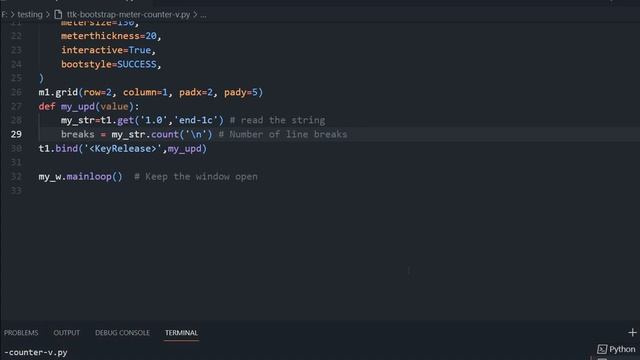
Task: Click the file icon in breadcrumb
Action: pyautogui.click(x=58, y=14)
